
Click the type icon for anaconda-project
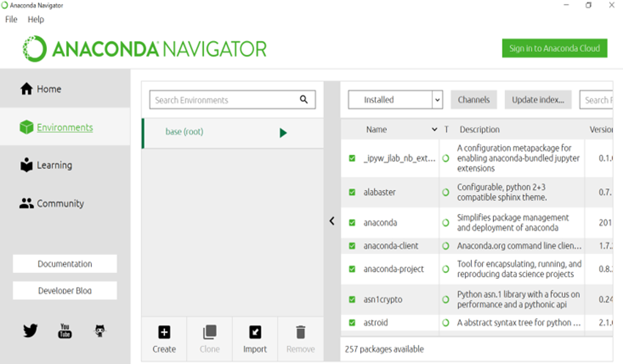point(446,269)
